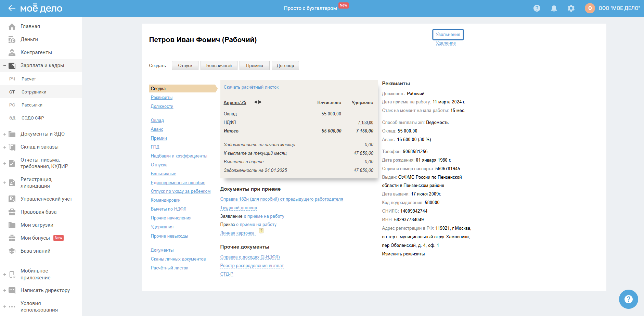Click the ООО "МОЕ ДЕЛО" account avatar
This screenshot has height=316, width=644.
(590, 8)
